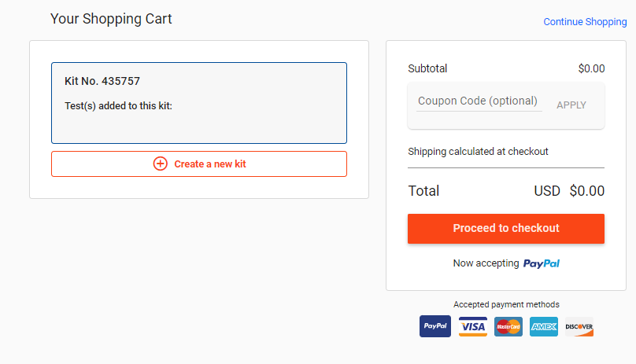Click the PayPal logo beside Now accepting

[541, 263]
